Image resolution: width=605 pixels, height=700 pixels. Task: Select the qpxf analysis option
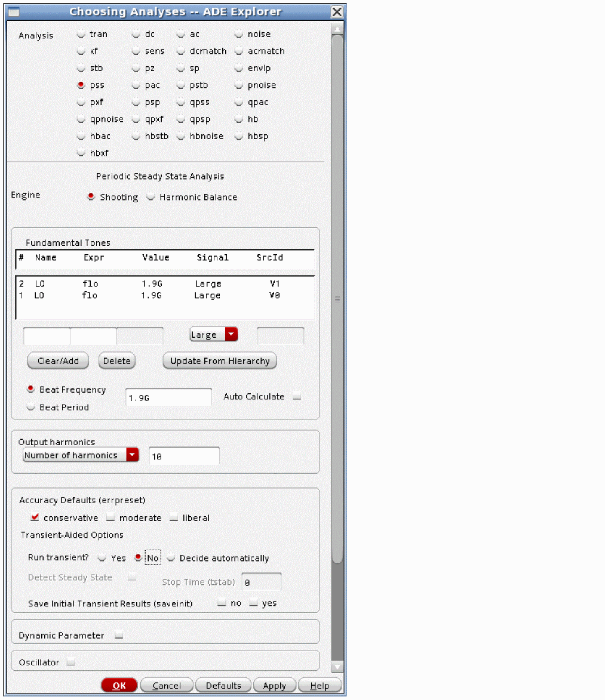click(x=136, y=119)
